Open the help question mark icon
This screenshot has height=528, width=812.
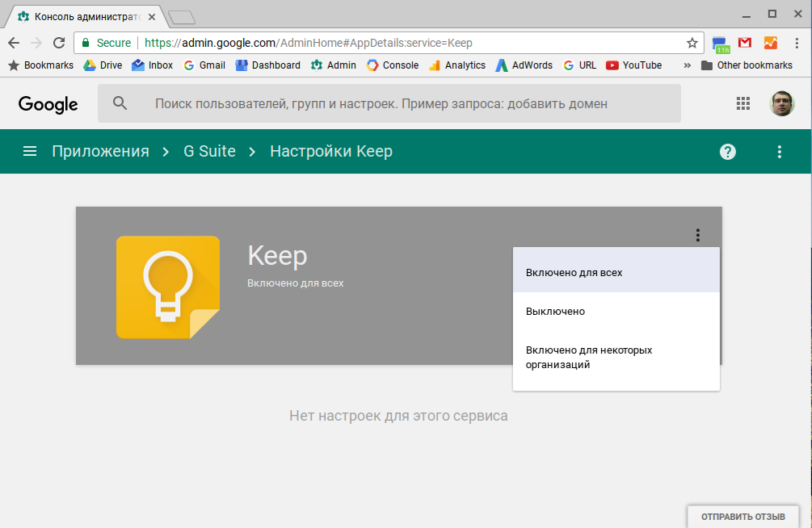(x=727, y=152)
